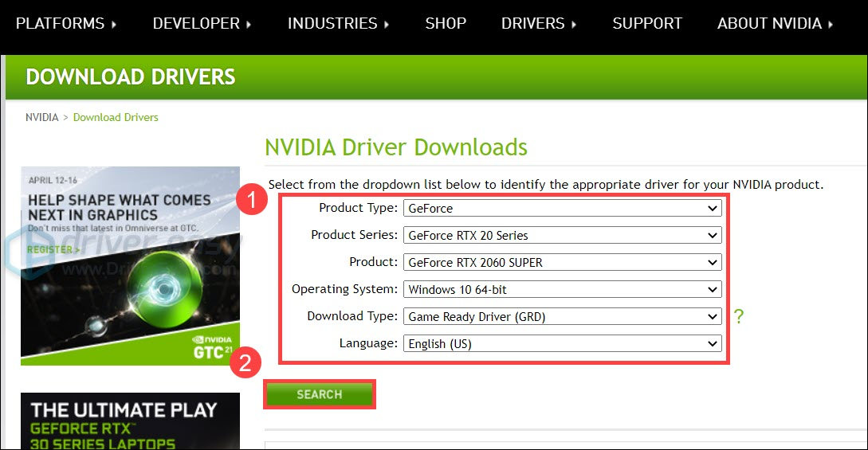The image size is (868, 450).
Task: Click the NVIDIA GTC logo in banner
Action: pos(213,347)
